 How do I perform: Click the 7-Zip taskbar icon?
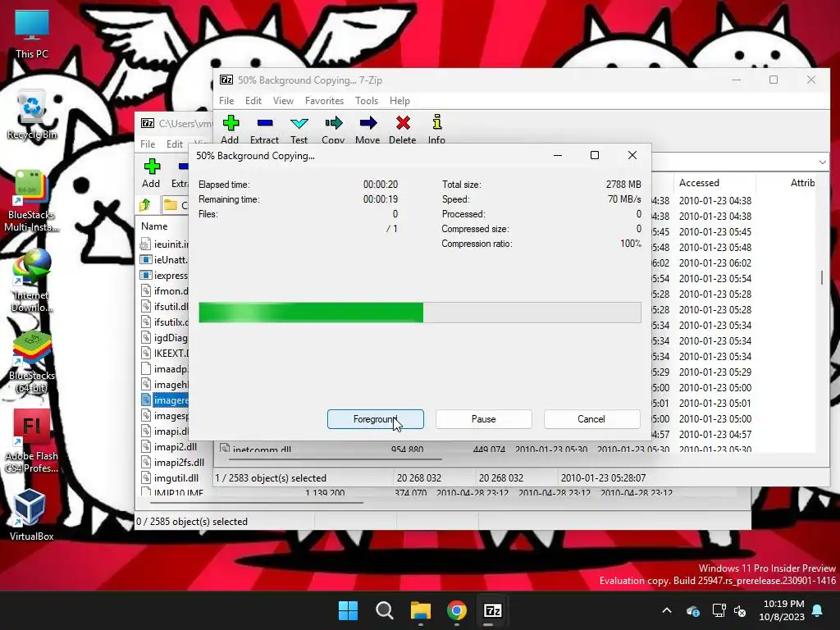(492, 610)
